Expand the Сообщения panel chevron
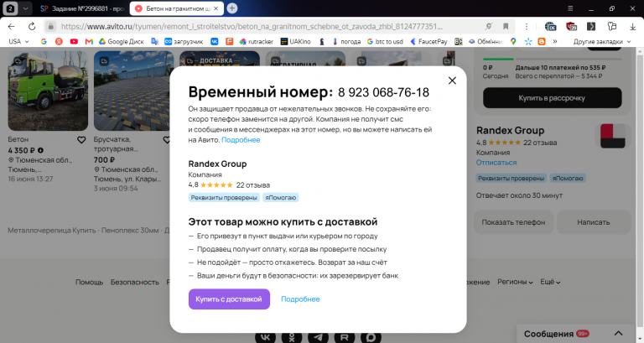644x343 pixels. pos(618,333)
